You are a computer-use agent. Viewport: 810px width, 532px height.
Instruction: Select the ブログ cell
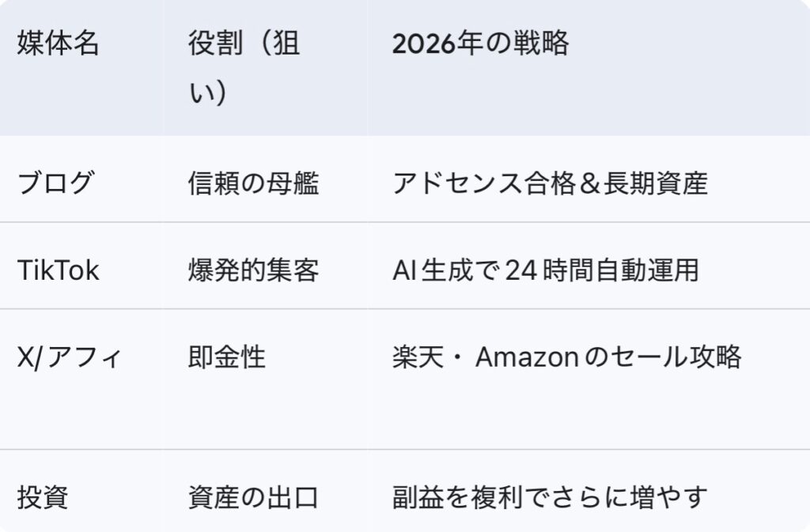click(x=55, y=183)
